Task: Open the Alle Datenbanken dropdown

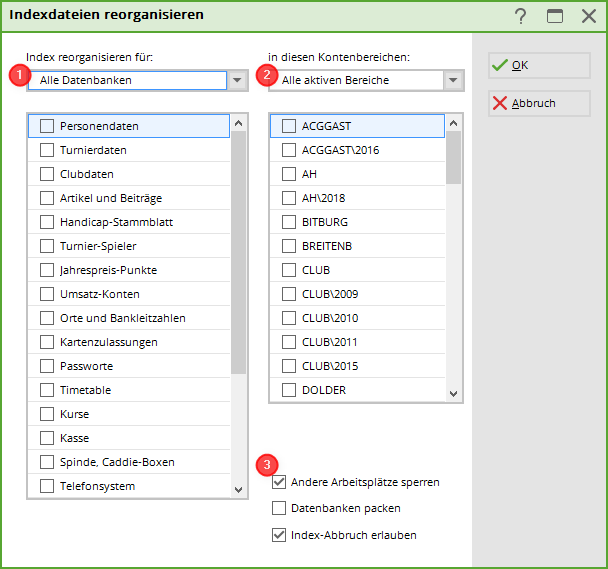Action: coord(237,81)
